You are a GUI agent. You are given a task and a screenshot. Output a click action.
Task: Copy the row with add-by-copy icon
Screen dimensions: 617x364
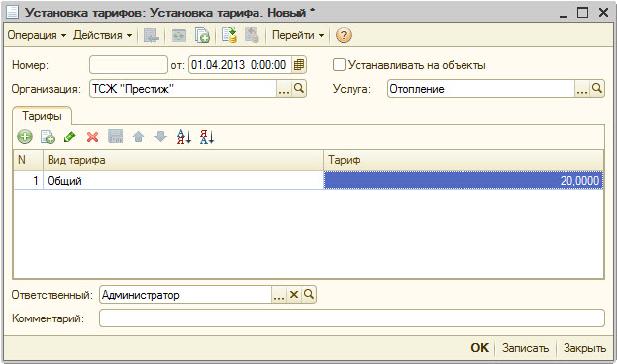click(48, 136)
